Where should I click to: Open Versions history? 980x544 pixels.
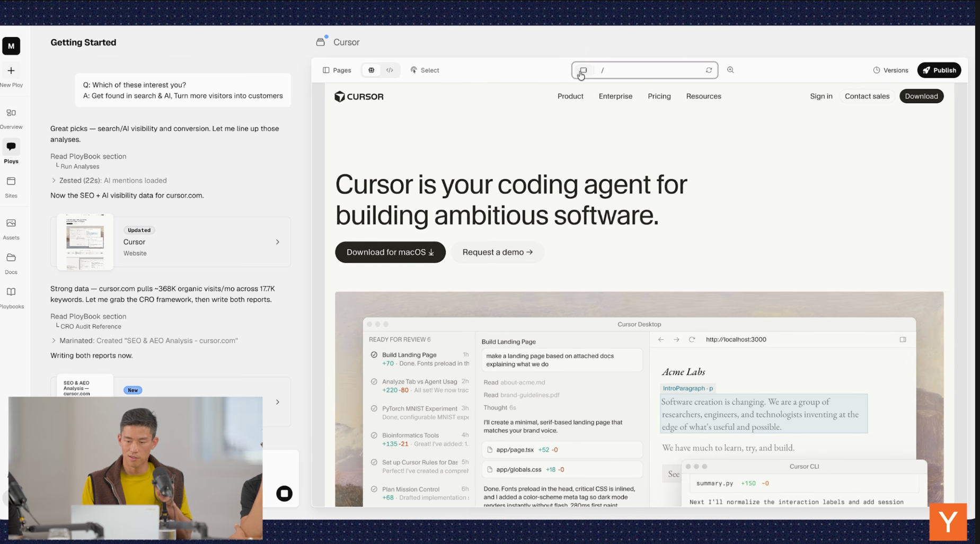click(890, 70)
